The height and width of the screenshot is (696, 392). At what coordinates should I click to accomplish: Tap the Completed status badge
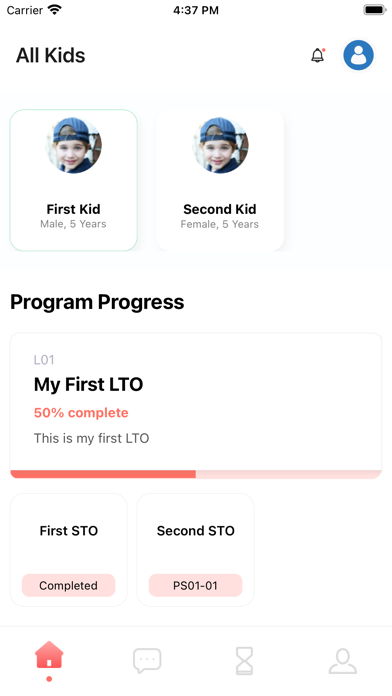point(69,585)
